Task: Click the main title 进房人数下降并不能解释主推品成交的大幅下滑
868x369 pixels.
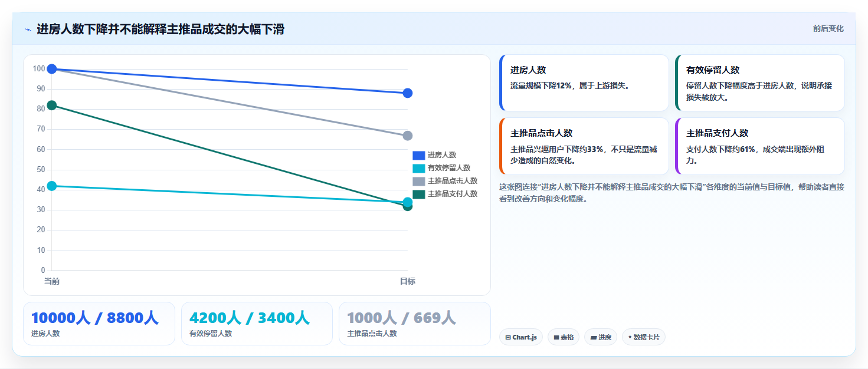Action: coord(161,29)
